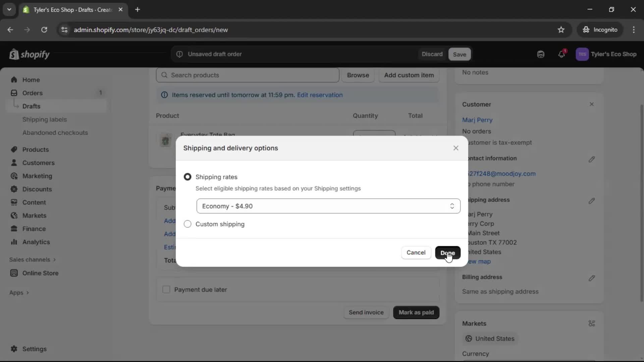
Task: Edit the billing address pencil icon
Action: click(x=592, y=278)
